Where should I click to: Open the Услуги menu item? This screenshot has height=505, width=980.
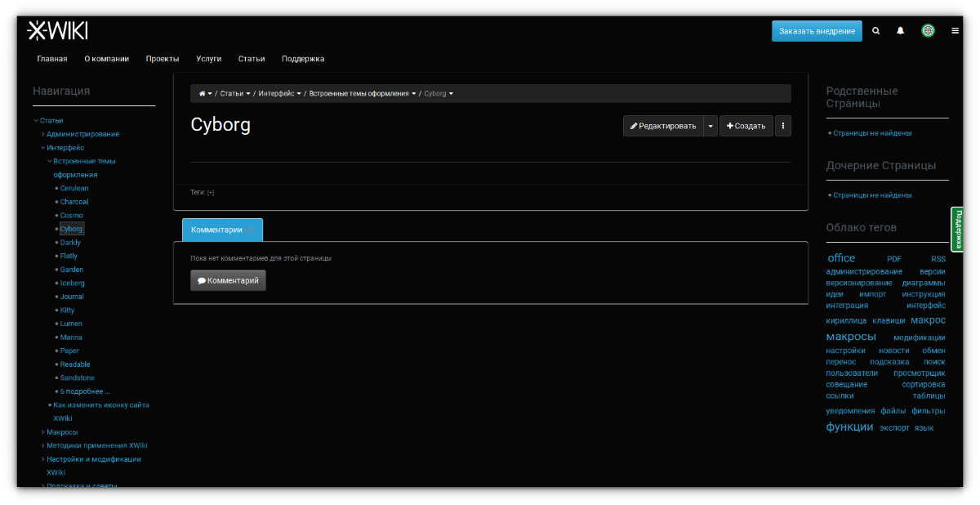pyautogui.click(x=209, y=59)
